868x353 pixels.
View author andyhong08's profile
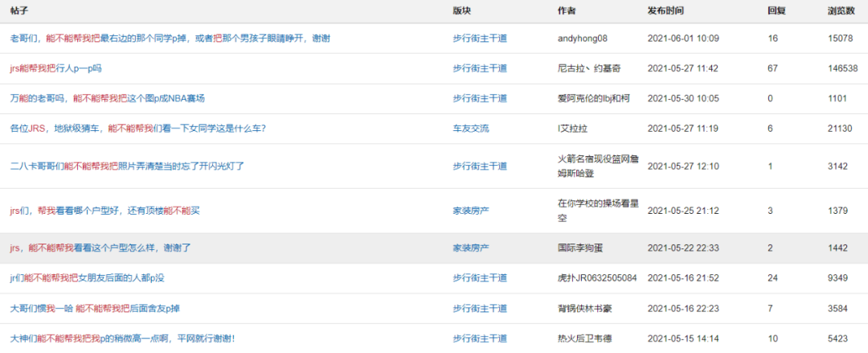point(582,39)
